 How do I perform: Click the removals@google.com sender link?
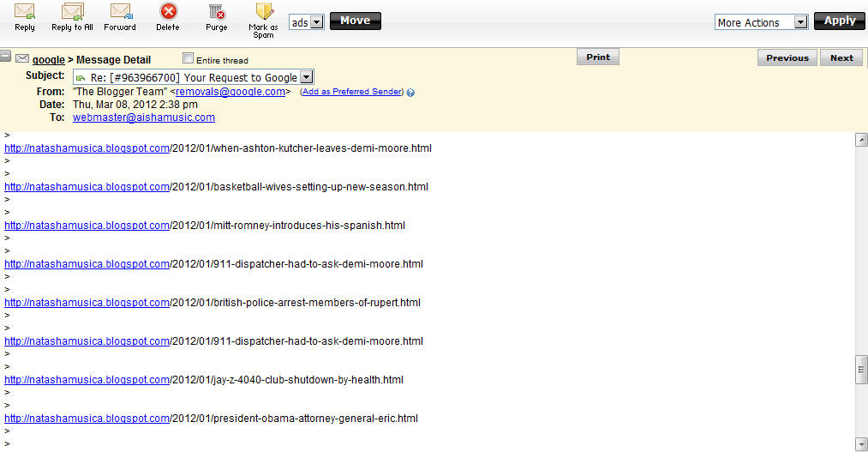pos(230,92)
